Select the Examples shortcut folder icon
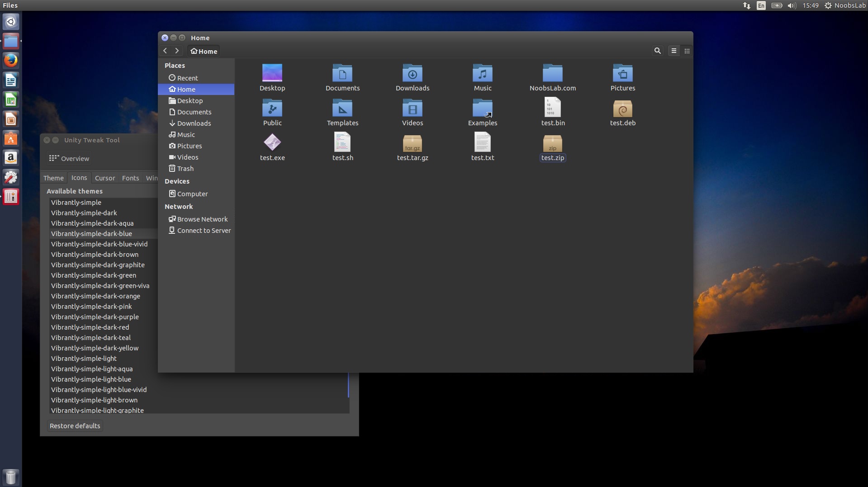The height and width of the screenshot is (487, 868). tap(483, 108)
